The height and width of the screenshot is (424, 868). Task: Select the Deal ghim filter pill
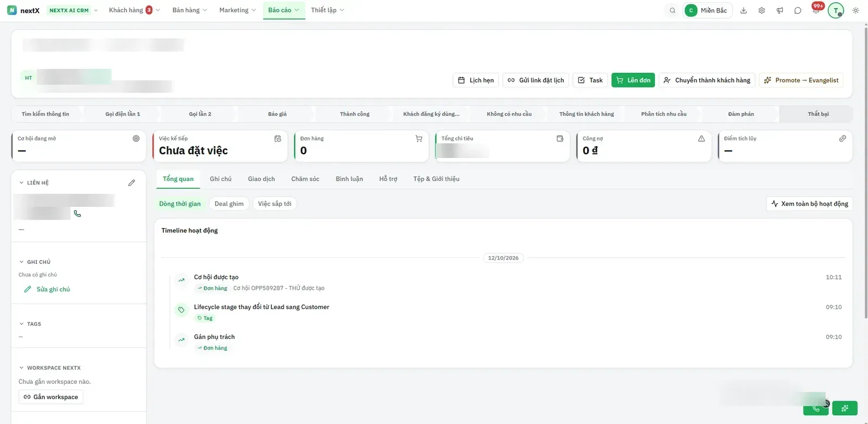coord(229,204)
